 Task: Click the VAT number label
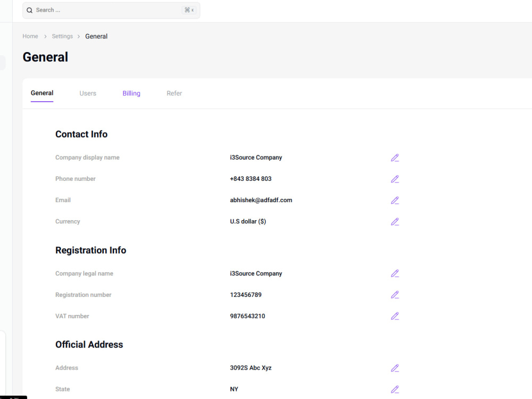coord(72,316)
